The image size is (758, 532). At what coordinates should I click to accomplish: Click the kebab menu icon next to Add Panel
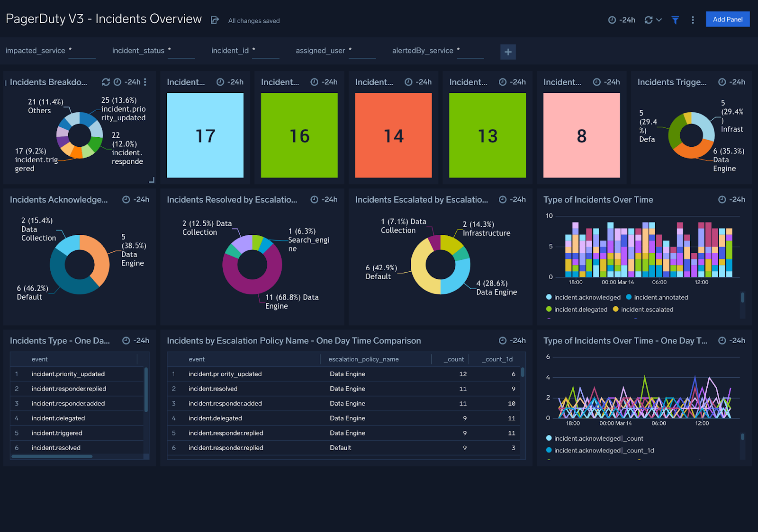tap(693, 19)
